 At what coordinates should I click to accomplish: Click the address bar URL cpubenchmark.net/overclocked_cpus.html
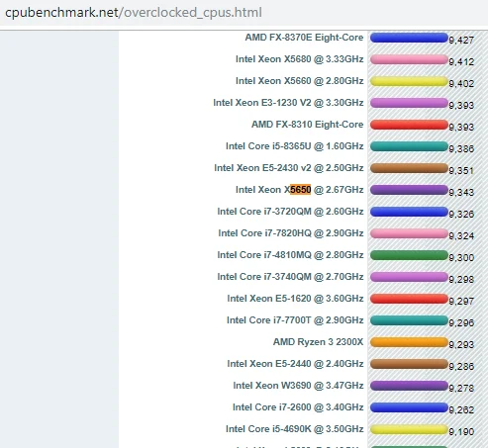coord(134,13)
